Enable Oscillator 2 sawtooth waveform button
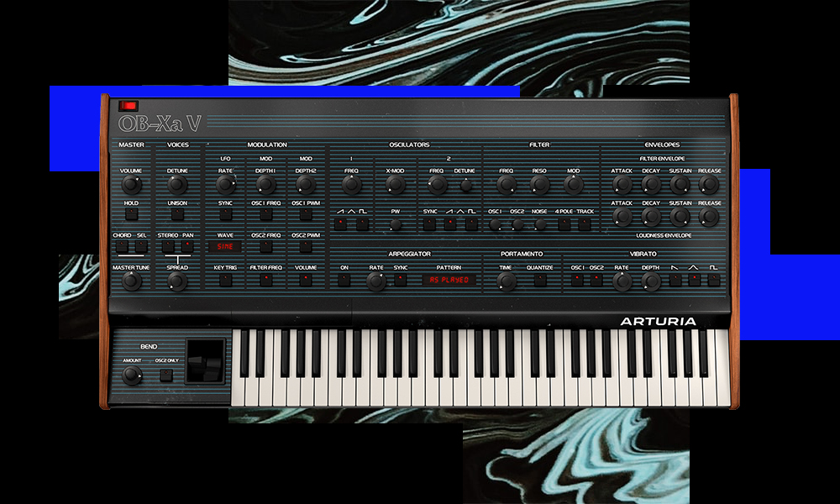Image resolution: width=840 pixels, height=504 pixels. pyautogui.click(x=450, y=224)
